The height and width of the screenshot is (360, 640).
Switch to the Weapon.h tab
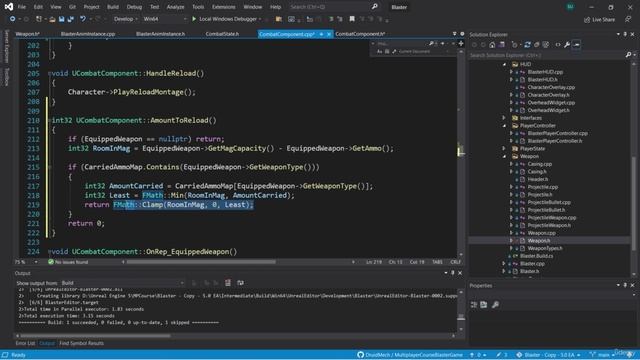[27, 34]
